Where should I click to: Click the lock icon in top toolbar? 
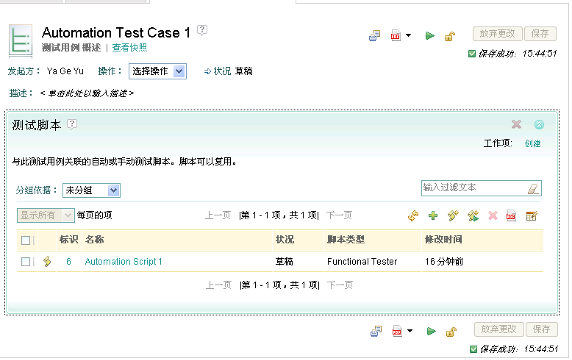point(450,36)
